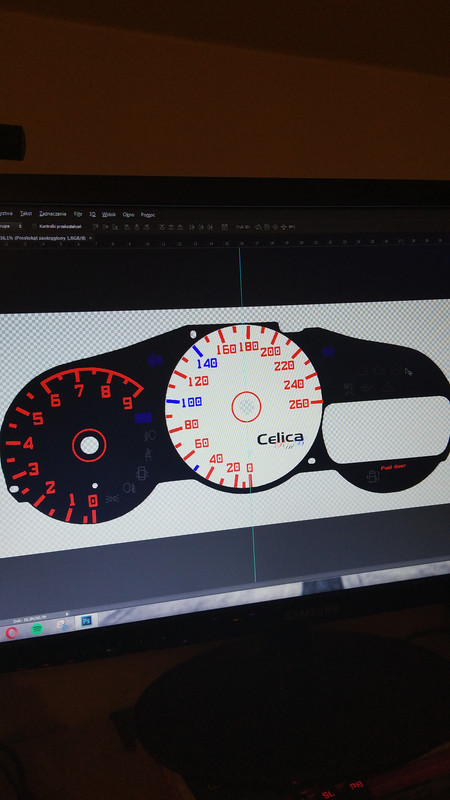This screenshot has width=450, height=800.
Task: Click the distribute vertical centers icon
Action: pos(170,227)
